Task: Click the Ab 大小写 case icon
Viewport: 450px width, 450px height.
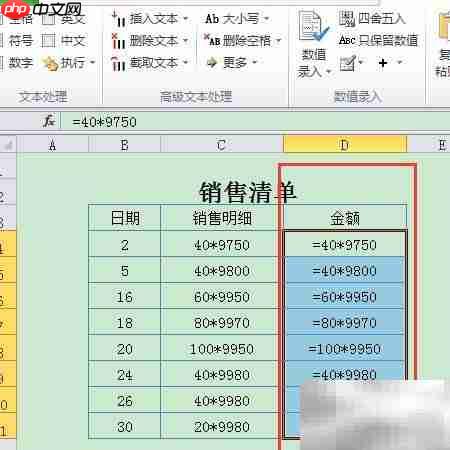Action: tap(212, 19)
